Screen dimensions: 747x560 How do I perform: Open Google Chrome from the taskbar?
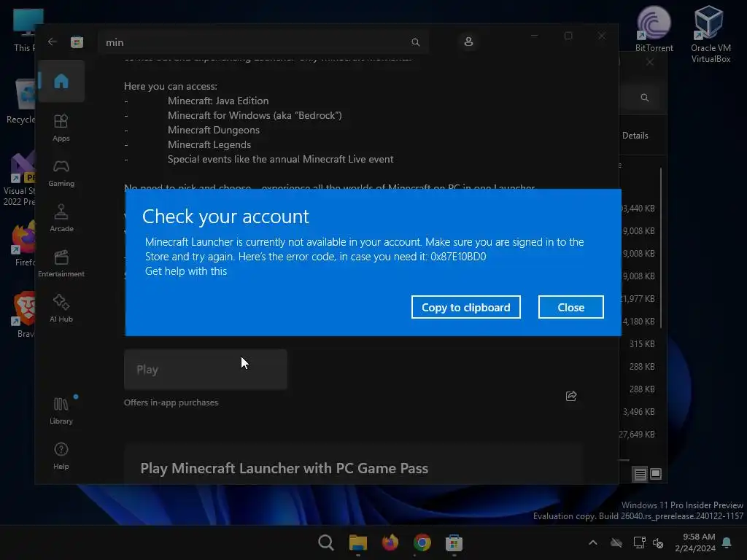coord(422,542)
